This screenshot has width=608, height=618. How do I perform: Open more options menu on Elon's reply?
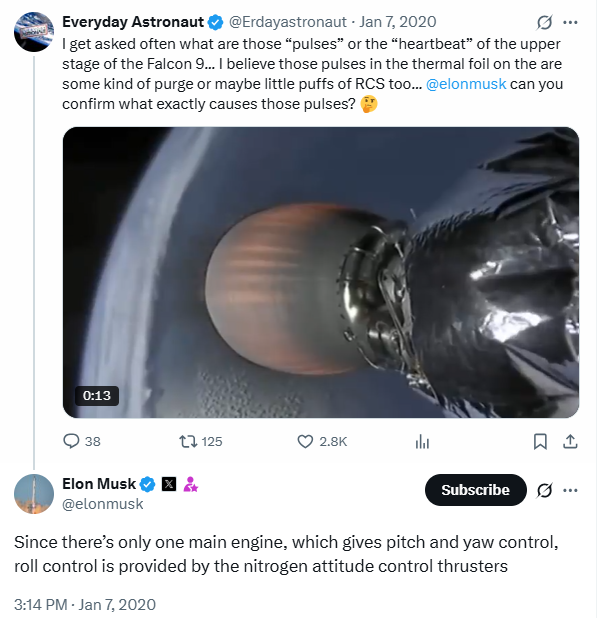[571, 490]
